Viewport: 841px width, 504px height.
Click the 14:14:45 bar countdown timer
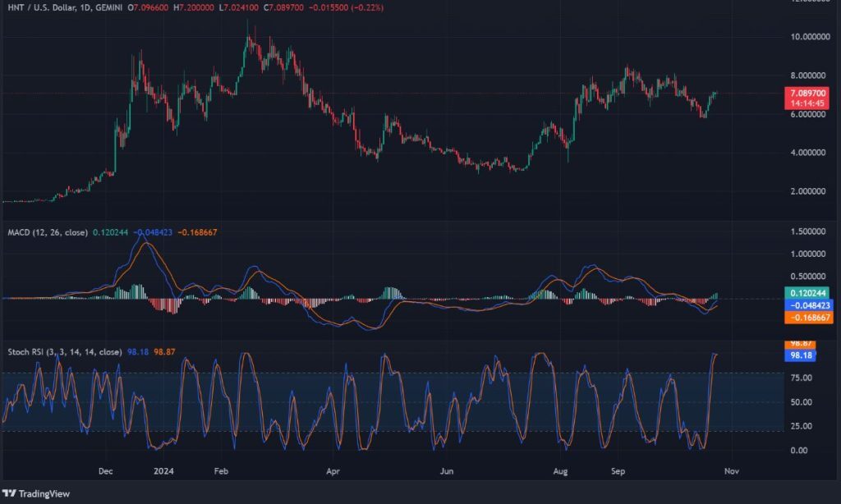click(807, 103)
